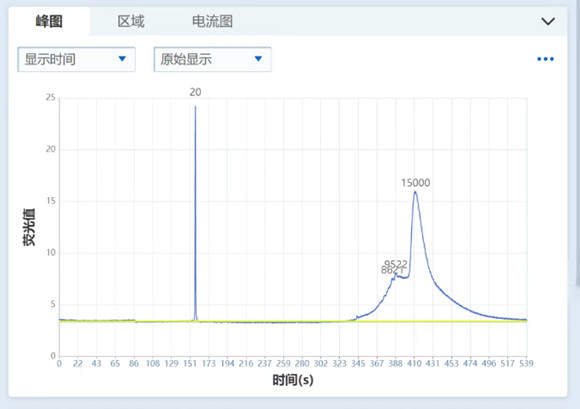This screenshot has height=409, width=580.
Task: Click the 8621 peak label
Action: [392, 271]
